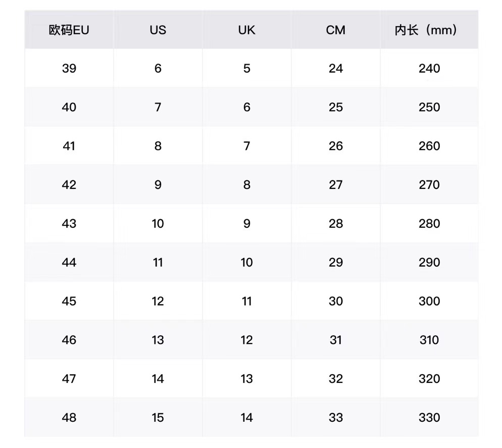Click the 310 inner length cell
502x448 pixels.
tap(429, 340)
